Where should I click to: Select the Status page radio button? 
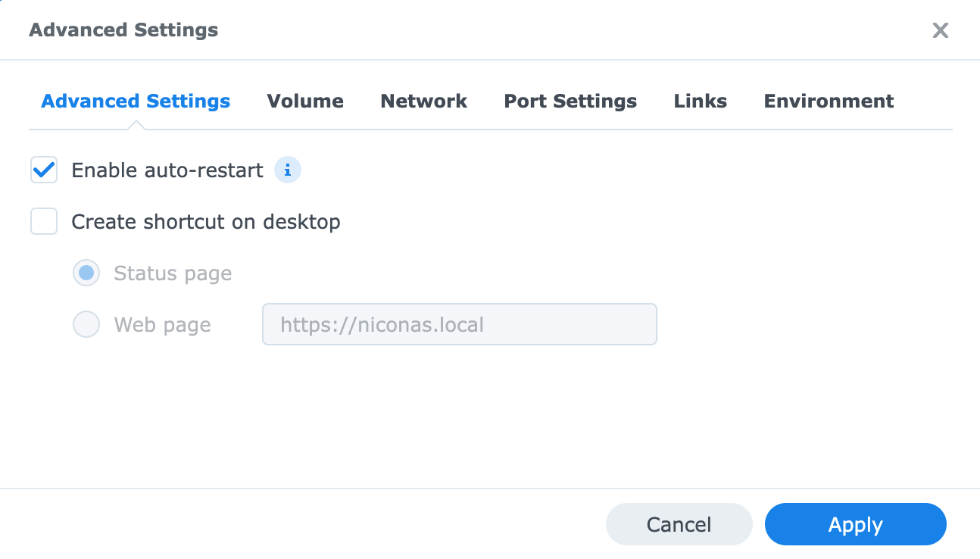[x=86, y=273]
